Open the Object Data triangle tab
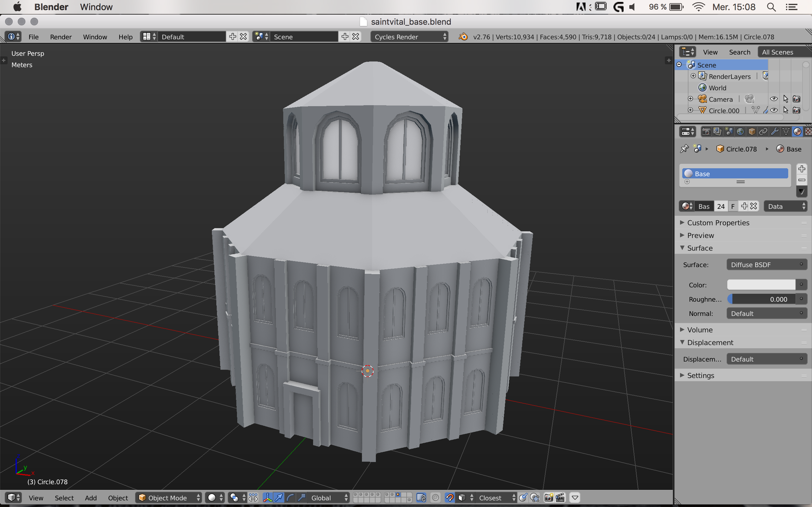The width and height of the screenshot is (812, 507). point(786,132)
